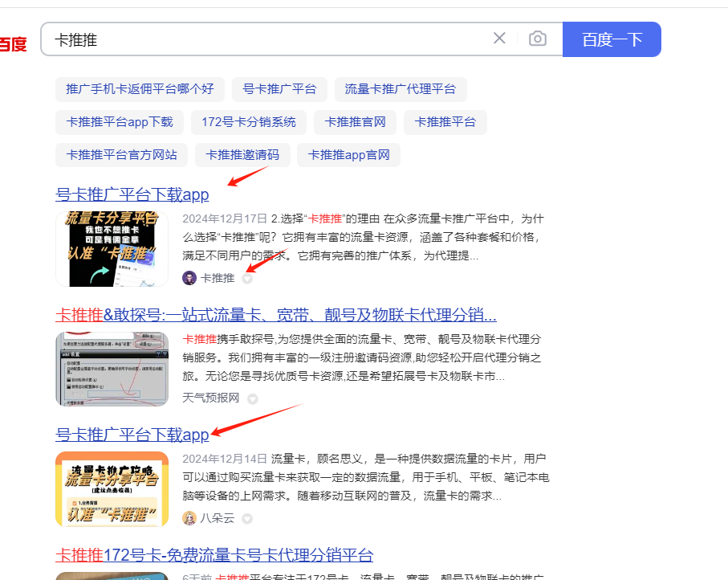Select suggestion 卡推推官网

pyautogui.click(x=356, y=122)
